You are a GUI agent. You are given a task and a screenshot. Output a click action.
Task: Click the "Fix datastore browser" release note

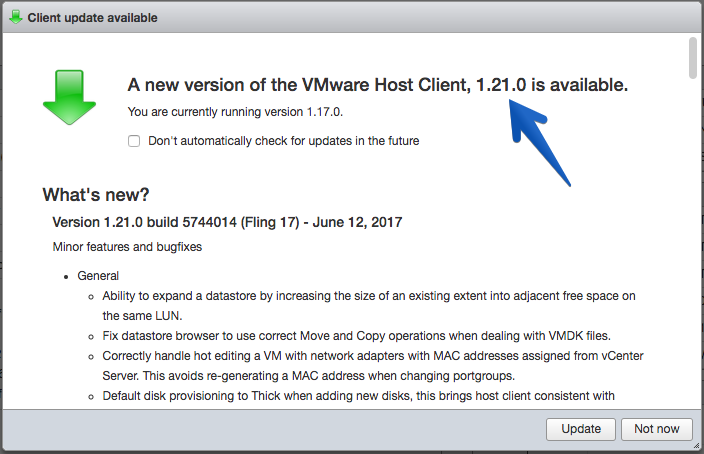pos(356,336)
